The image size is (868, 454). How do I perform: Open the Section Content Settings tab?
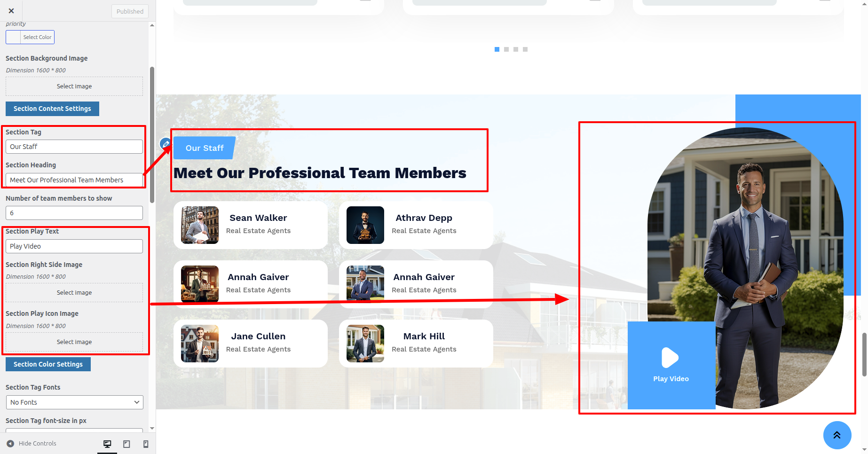click(52, 109)
